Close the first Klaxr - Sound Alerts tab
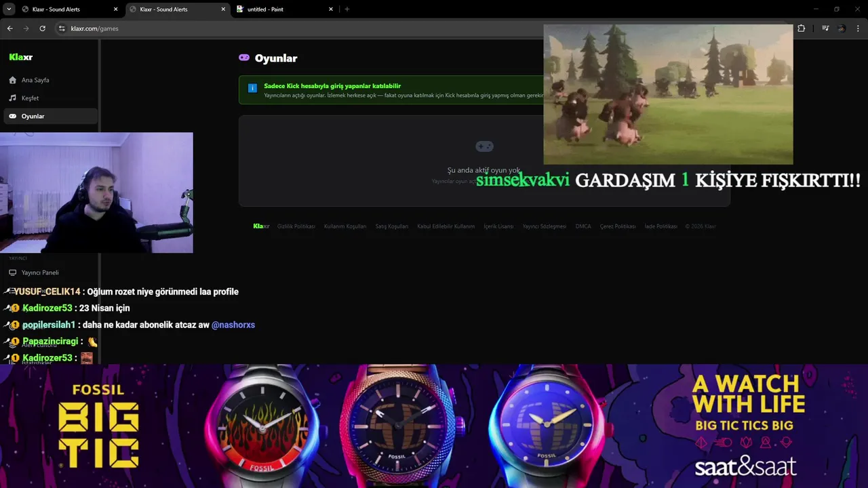868x488 pixels. point(115,9)
